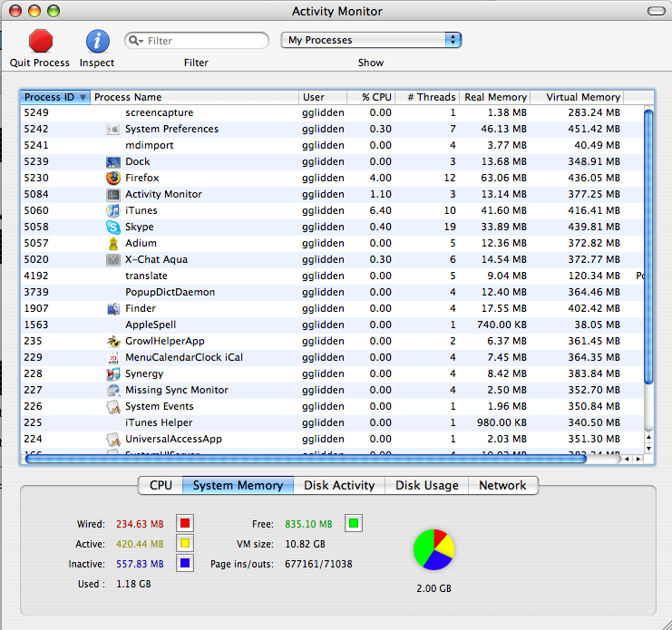
Task: Select the UniversalAccessApp icon
Action: (x=113, y=439)
